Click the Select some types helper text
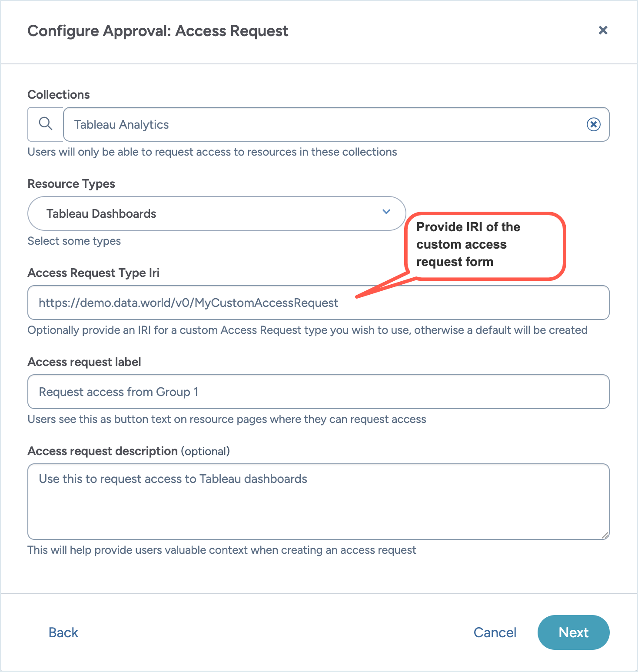The width and height of the screenshot is (638, 672). pos(74,241)
